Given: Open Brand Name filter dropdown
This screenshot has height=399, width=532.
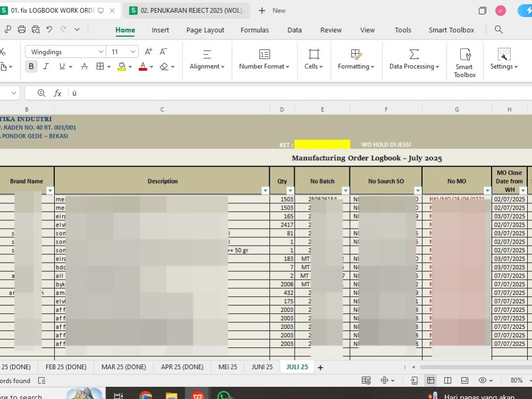Looking at the screenshot, I should pos(50,190).
